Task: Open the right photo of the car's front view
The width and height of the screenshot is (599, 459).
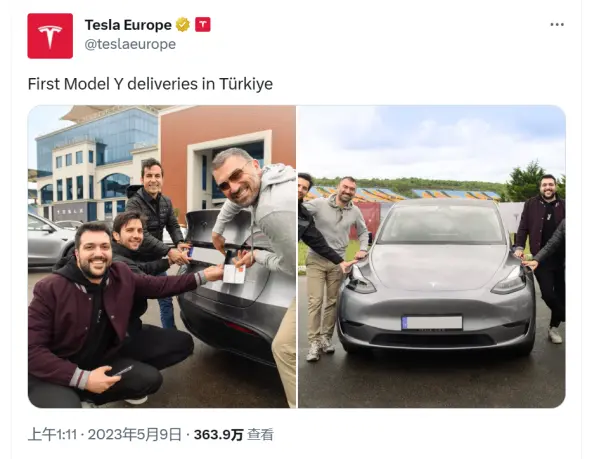Action: click(432, 257)
